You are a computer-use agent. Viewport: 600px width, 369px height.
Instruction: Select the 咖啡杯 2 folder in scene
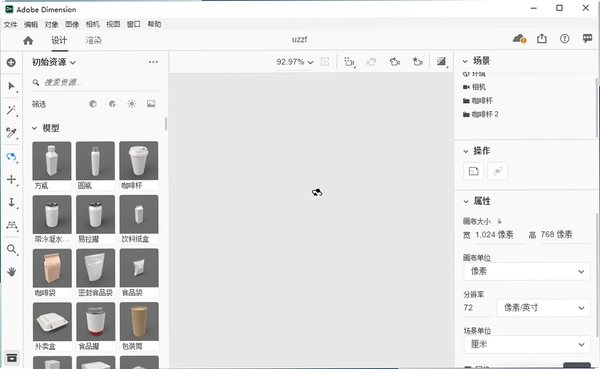coord(481,114)
